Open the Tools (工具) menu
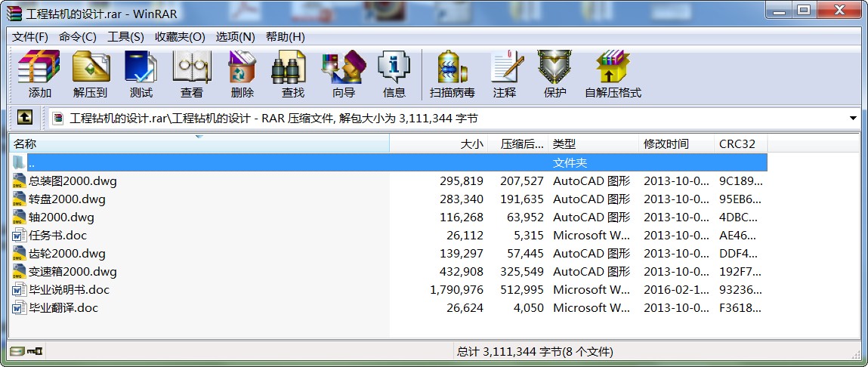868x367 pixels. (125, 37)
